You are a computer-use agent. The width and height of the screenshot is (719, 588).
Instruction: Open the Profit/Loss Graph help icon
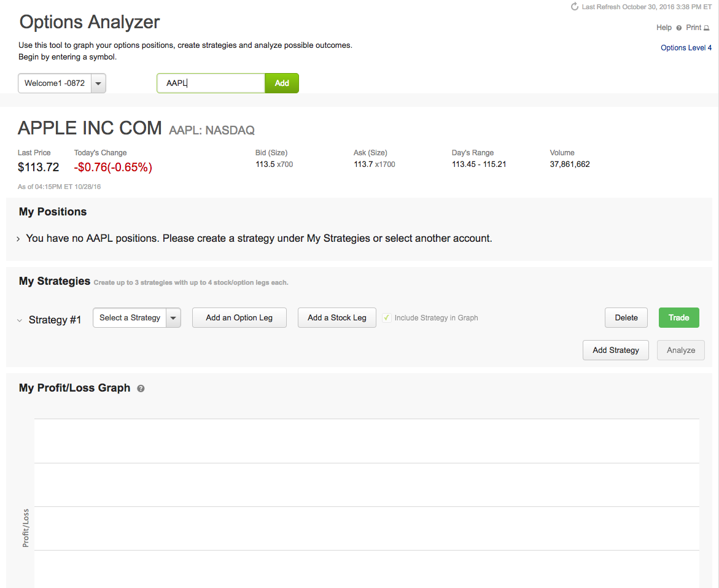pyautogui.click(x=141, y=389)
